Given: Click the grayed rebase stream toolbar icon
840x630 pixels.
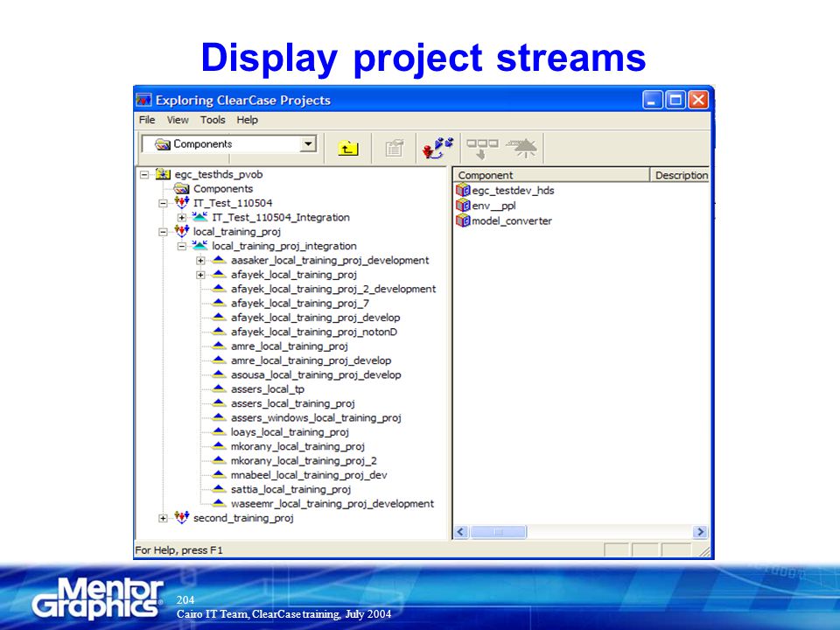Looking at the screenshot, I should [523, 148].
